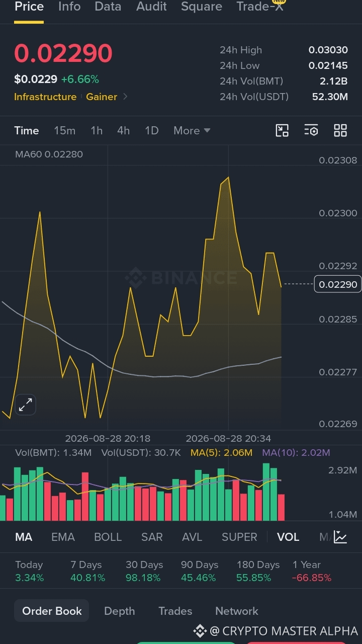
Task: Enable the SUPER indicator
Action: click(239, 537)
